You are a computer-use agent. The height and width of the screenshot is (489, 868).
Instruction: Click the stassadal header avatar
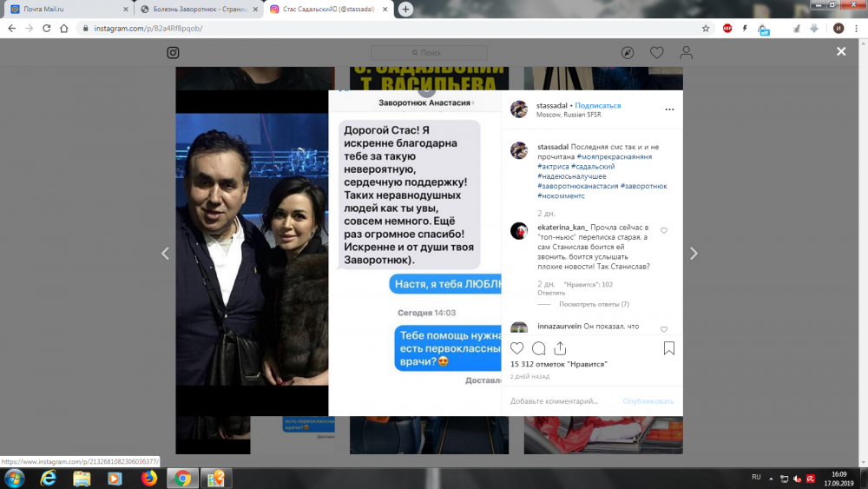(519, 109)
